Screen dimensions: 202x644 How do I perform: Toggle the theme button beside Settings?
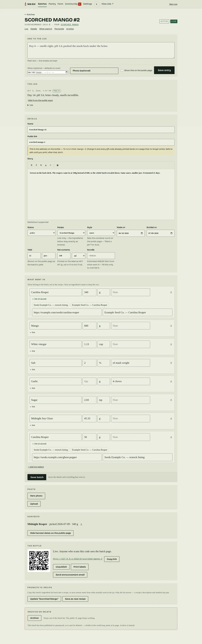pyautogui.click(x=97, y=4)
